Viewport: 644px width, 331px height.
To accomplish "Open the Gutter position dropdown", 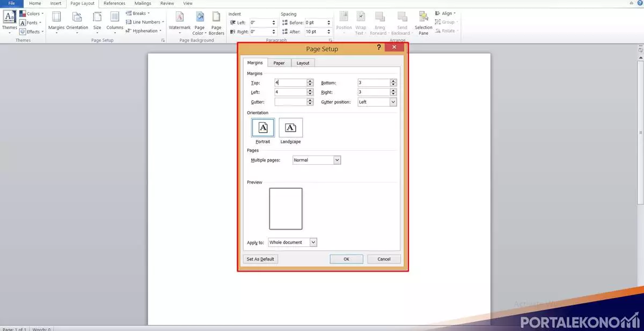I will click(377, 102).
